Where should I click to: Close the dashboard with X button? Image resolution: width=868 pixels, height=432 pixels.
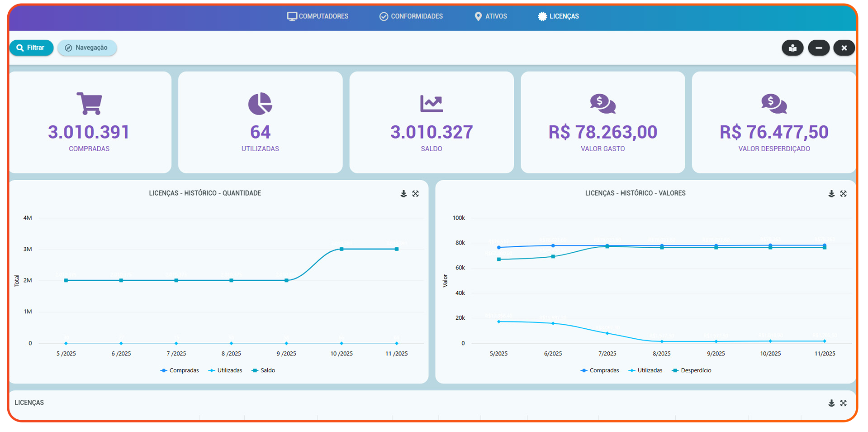pos(844,48)
